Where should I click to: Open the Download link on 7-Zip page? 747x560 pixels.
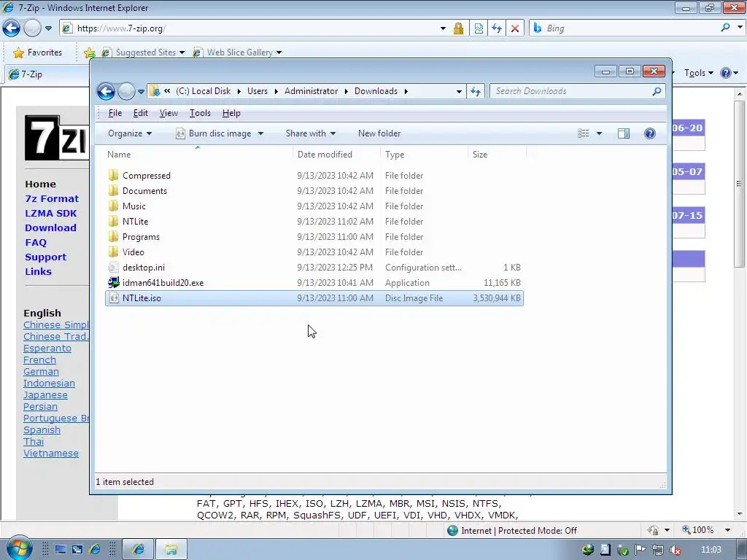click(50, 227)
